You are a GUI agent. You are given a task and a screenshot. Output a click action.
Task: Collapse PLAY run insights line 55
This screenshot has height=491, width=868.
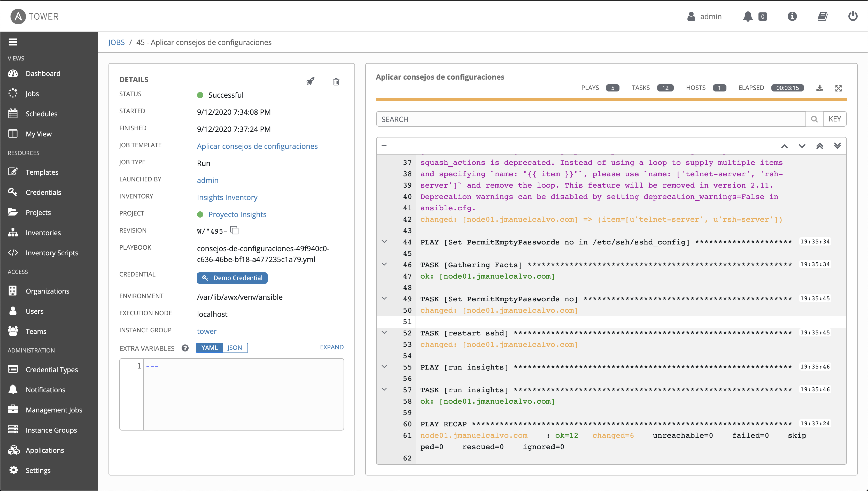(384, 366)
